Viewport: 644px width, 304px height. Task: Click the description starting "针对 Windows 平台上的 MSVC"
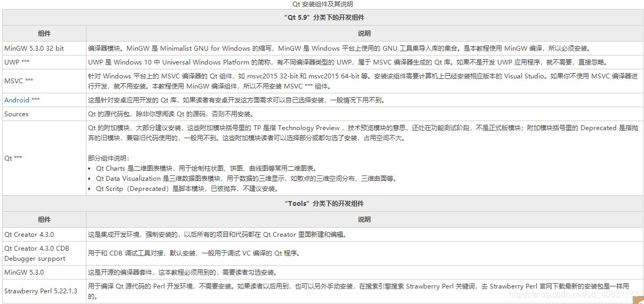[x=363, y=81]
